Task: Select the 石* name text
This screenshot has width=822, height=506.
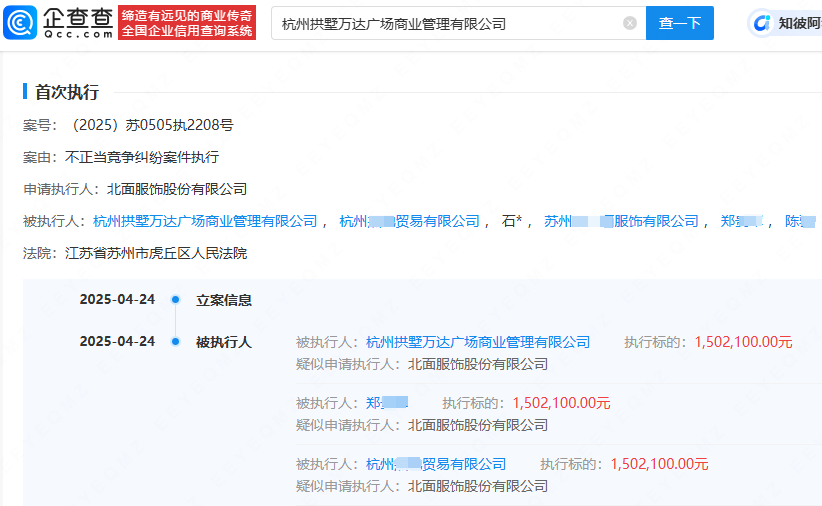Action: pos(512,221)
